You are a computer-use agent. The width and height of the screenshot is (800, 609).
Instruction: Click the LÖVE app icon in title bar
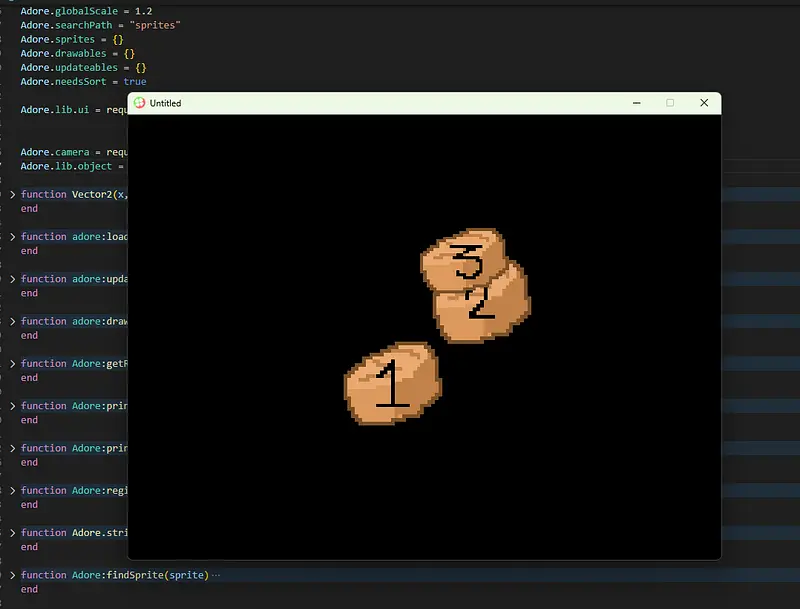coord(140,103)
